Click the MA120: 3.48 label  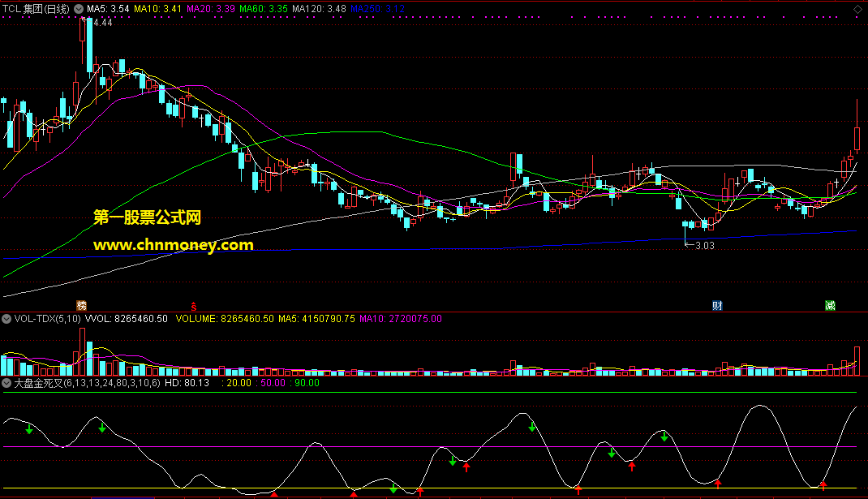tap(320, 9)
